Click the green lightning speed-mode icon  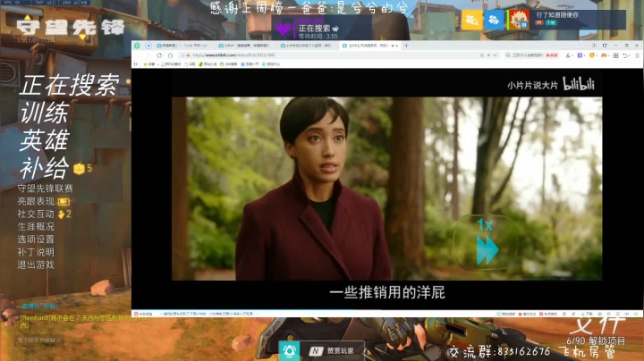488,55
